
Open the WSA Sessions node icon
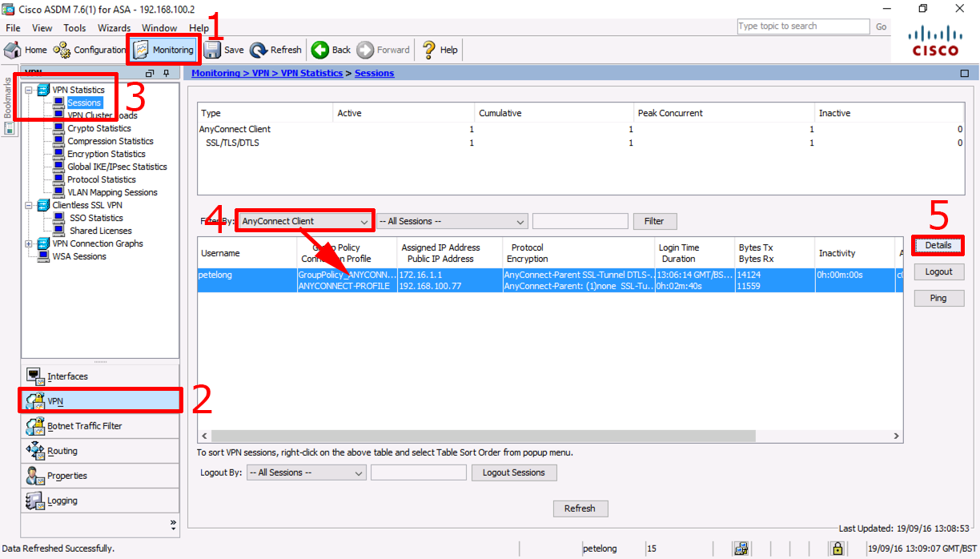click(x=43, y=256)
